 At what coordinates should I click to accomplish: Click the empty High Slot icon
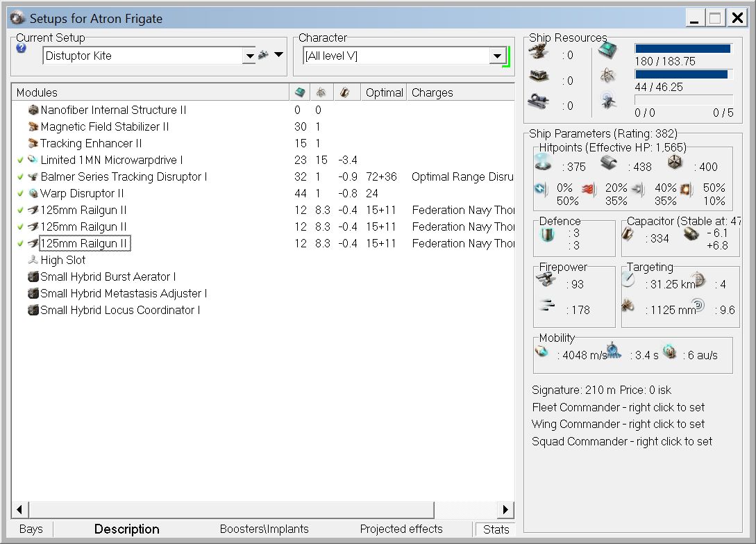(33, 260)
